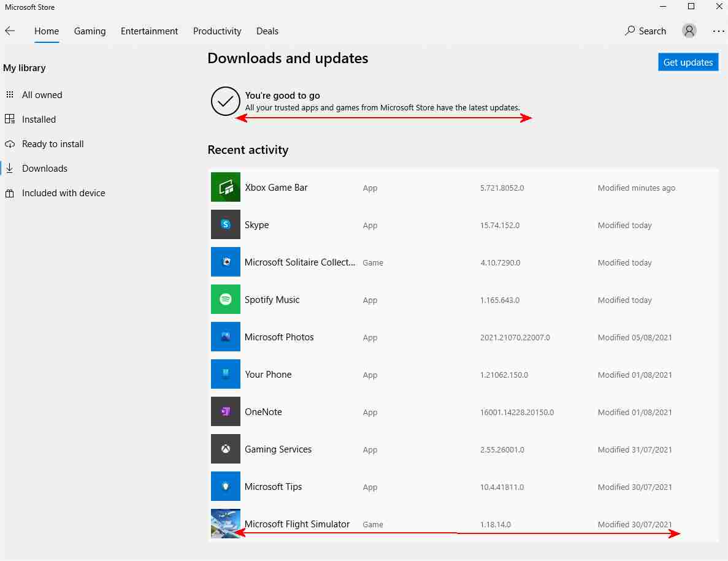Open the OneNote entry name
This screenshot has height=561, width=728.
click(x=263, y=411)
